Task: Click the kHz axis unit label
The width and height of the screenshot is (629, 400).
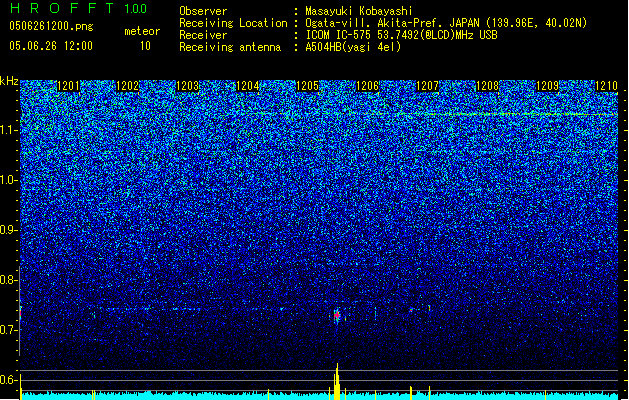Action: pos(9,81)
